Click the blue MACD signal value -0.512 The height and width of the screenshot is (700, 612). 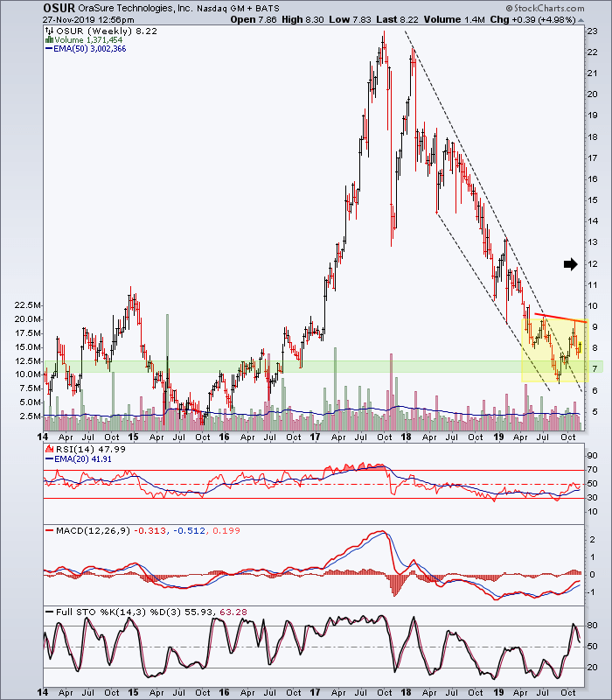(189, 530)
